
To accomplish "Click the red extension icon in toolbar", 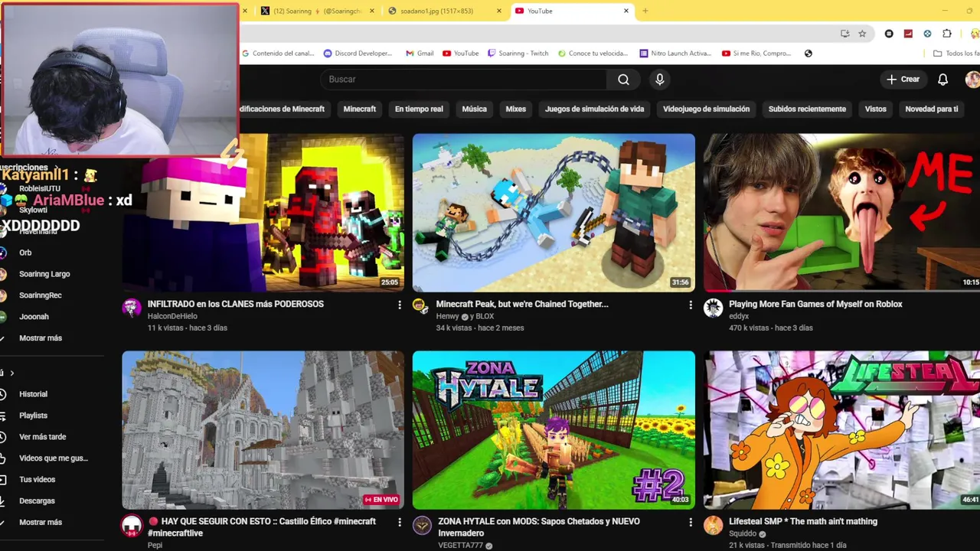I will [908, 34].
